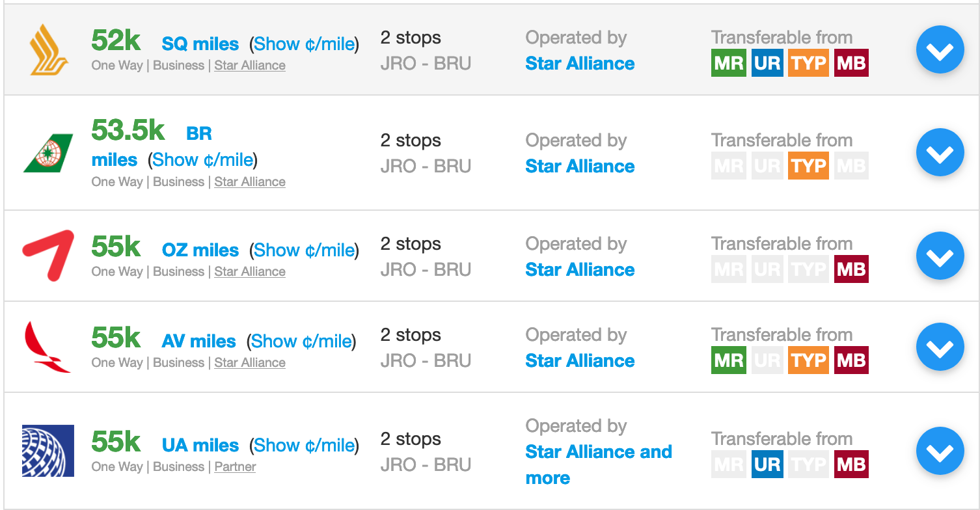Open the Star Alliance link under OZ miles
Screen dimensions: 980x510
[x=250, y=272]
